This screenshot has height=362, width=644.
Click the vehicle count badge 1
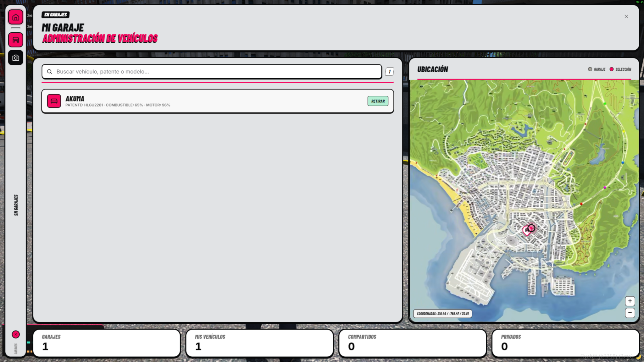(x=390, y=72)
